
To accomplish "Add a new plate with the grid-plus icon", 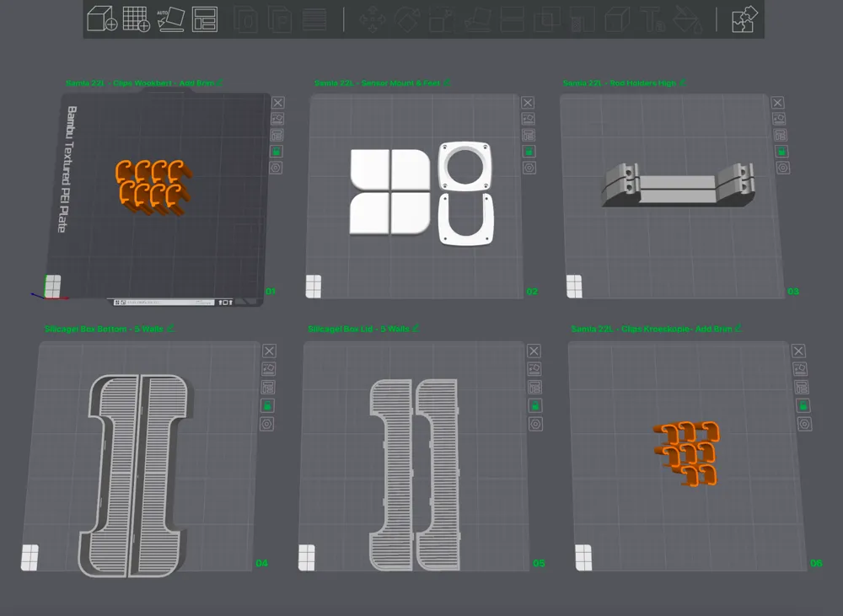I will [x=136, y=19].
